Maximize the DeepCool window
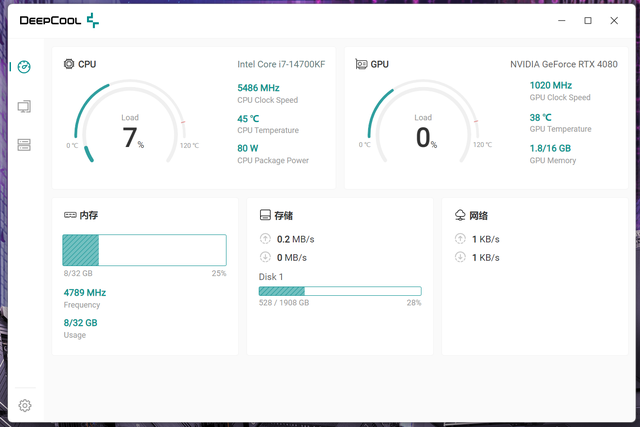This screenshot has width=640, height=427. 588,20
